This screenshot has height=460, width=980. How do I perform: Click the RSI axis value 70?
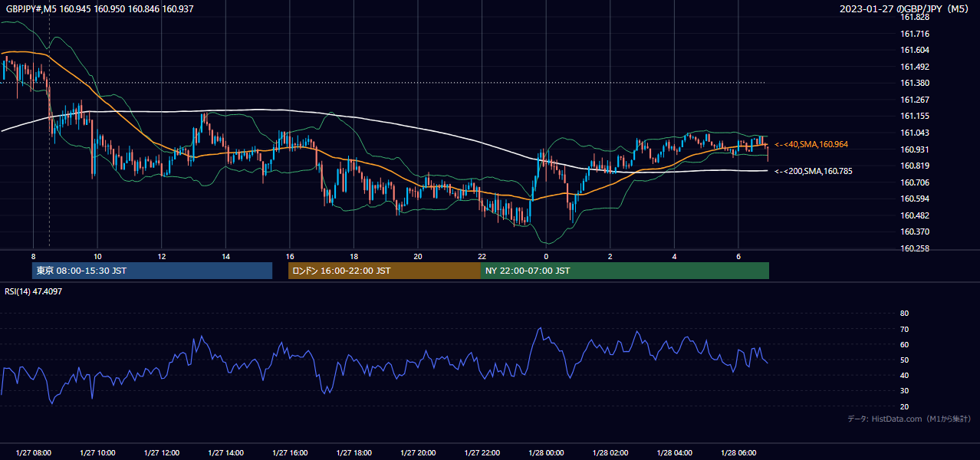pos(904,329)
